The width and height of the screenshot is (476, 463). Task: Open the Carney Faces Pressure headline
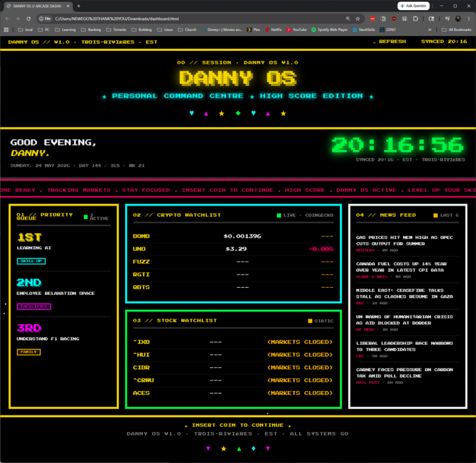[405, 372]
